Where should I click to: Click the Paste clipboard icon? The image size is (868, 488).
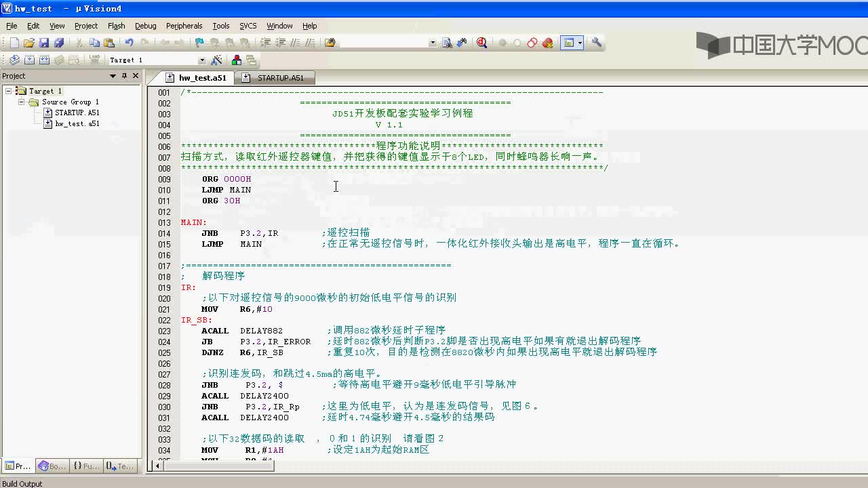click(109, 43)
